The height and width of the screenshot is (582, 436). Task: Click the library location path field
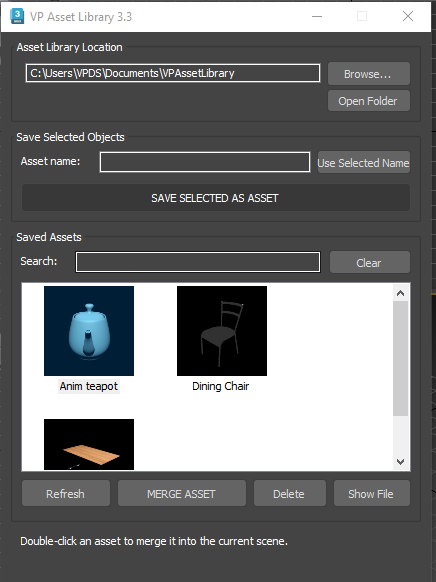coord(173,73)
